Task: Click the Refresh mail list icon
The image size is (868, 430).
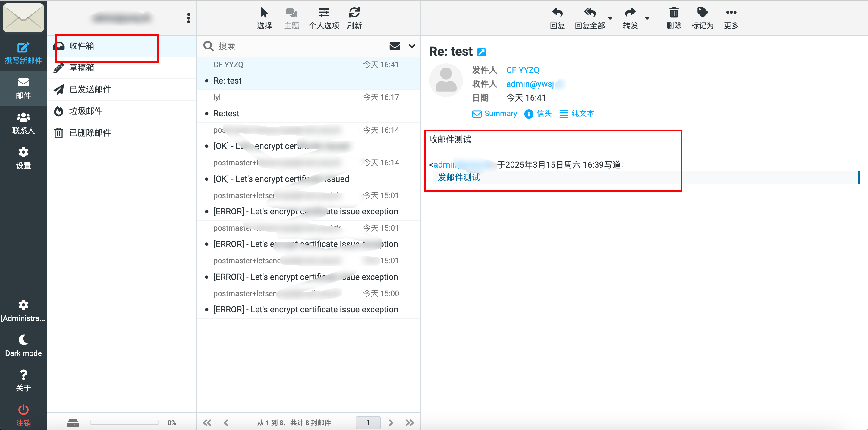Action: click(354, 13)
